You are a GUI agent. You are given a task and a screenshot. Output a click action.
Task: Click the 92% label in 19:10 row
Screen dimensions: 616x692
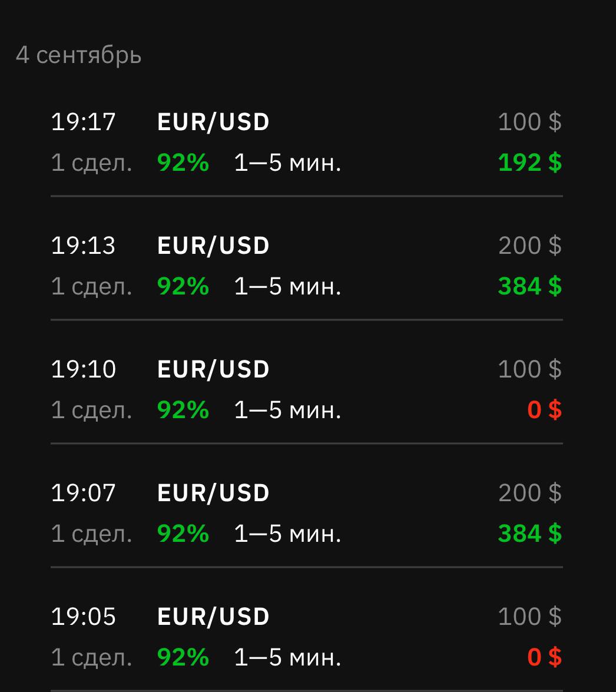point(183,410)
